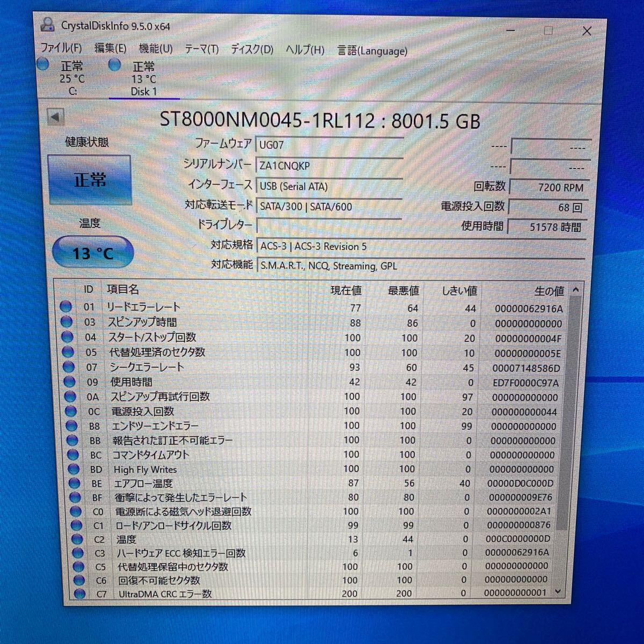Click the 項目名 column header
Screen dimensions: 644x644
pos(123,289)
